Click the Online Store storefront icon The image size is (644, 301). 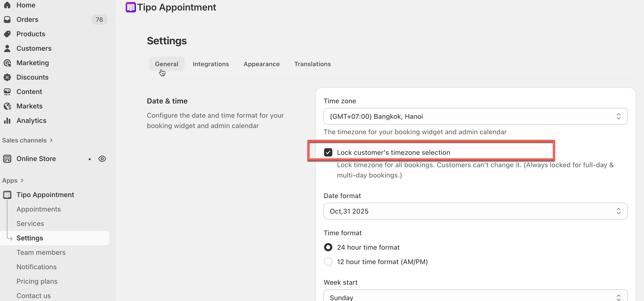[x=7, y=159]
